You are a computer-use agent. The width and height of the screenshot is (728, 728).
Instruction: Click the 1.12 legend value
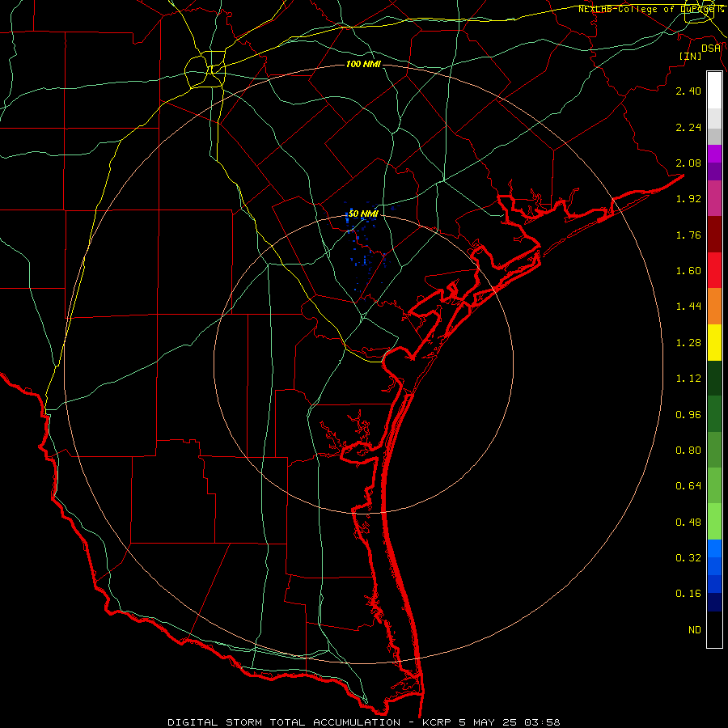point(688,379)
